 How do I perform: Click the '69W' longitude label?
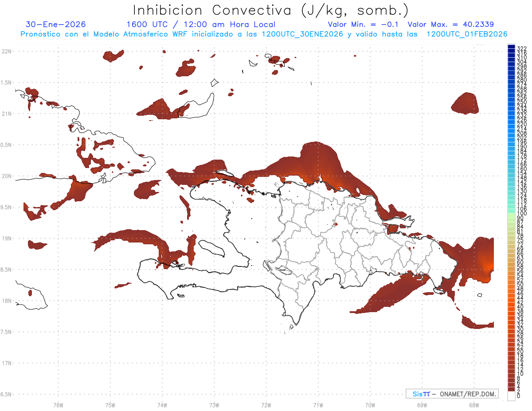coord(422,405)
